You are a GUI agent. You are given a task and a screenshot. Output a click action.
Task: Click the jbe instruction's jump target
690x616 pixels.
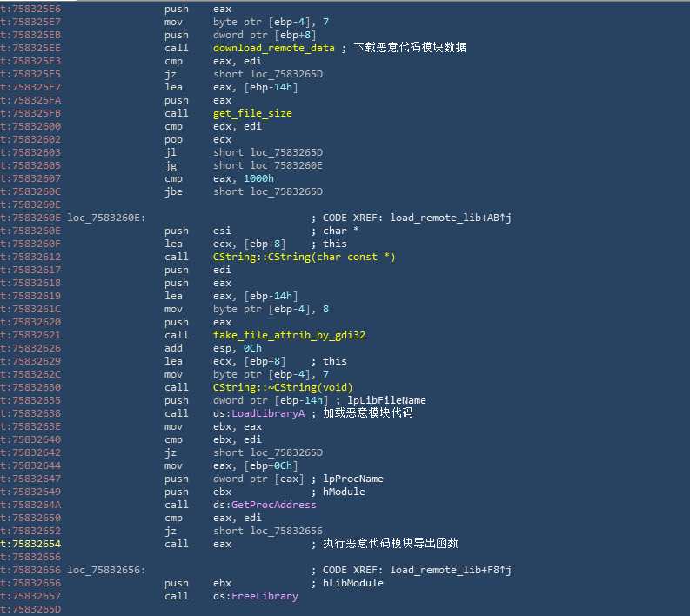point(268,191)
